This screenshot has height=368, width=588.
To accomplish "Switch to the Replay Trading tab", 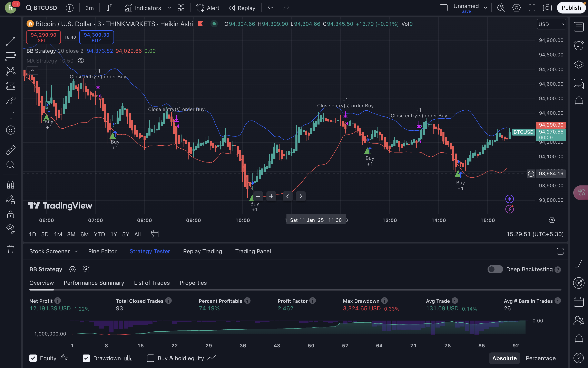I will tap(202, 251).
